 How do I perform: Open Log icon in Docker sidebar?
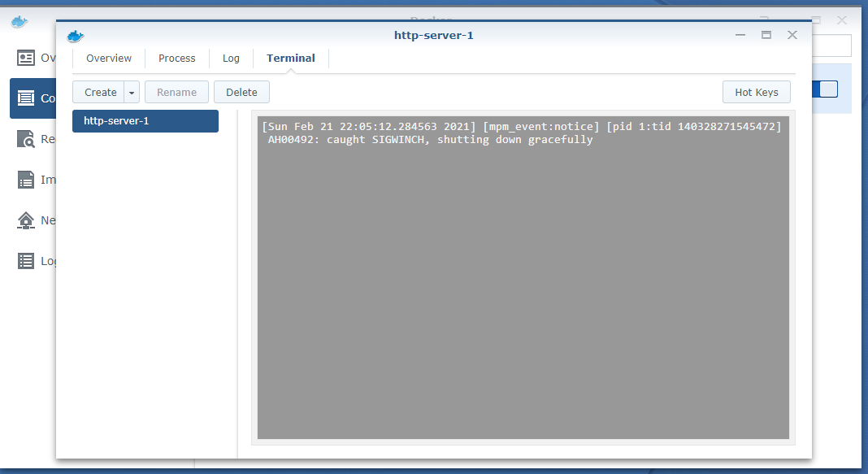click(x=25, y=261)
